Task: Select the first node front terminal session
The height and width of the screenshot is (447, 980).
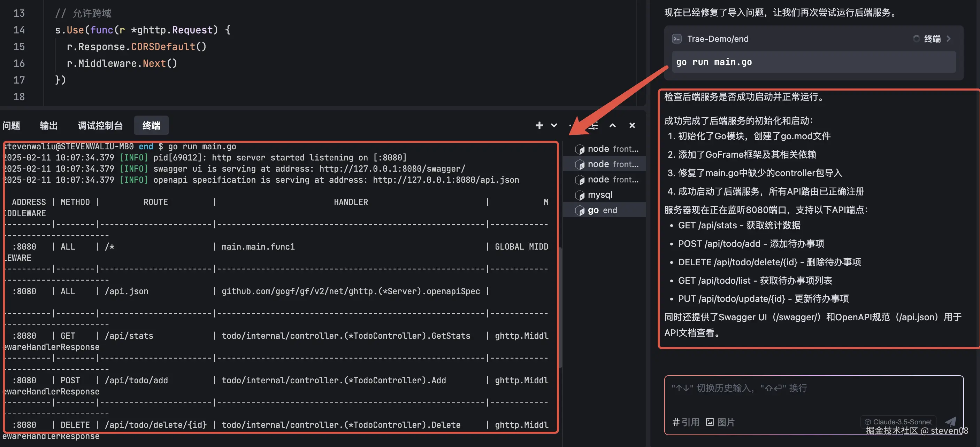Action: tap(606, 149)
